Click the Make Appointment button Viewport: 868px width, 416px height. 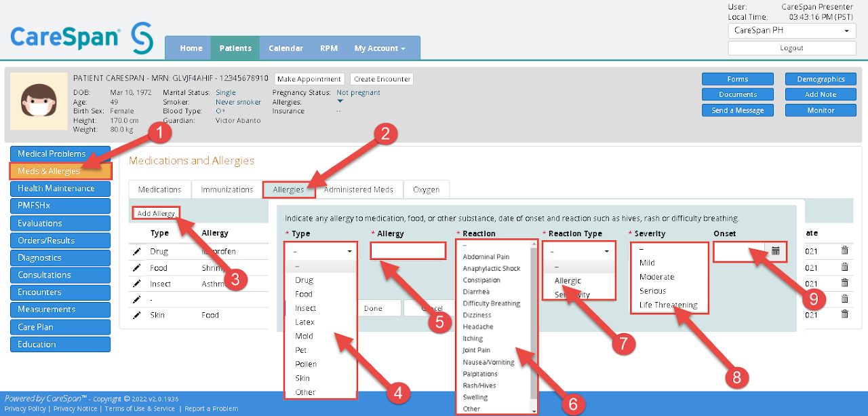coord(309,79)
